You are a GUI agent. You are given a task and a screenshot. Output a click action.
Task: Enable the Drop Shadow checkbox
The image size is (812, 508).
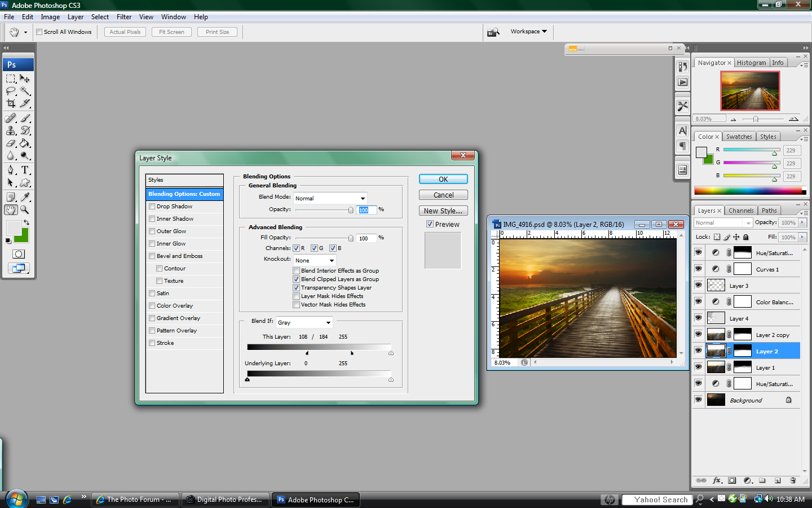coord(152,207)
